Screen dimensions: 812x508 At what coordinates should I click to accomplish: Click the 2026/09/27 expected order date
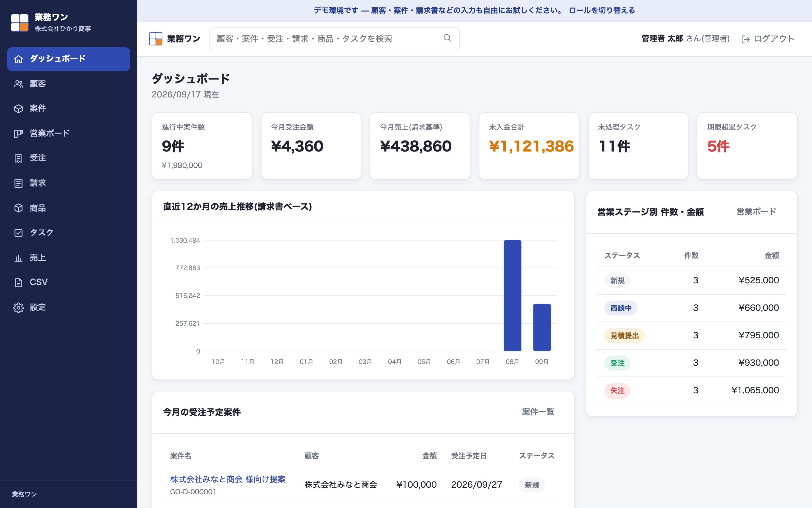coord(476,485)
